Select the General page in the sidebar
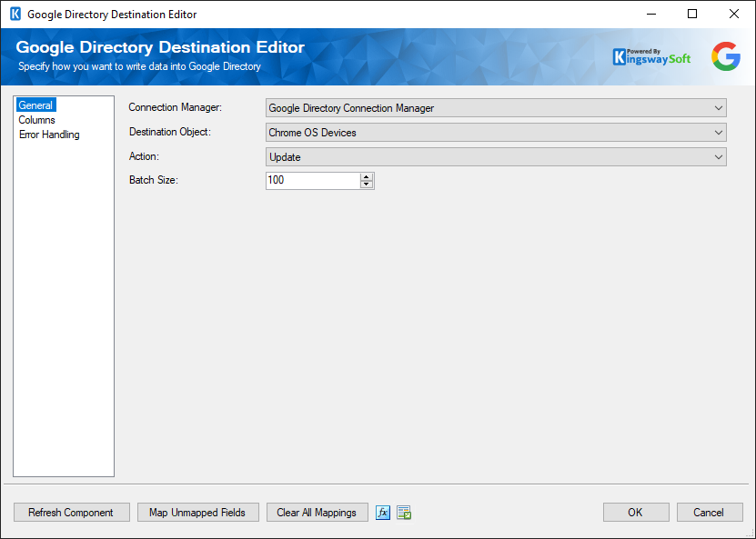The image size is (756, 539). coord(35,105)
